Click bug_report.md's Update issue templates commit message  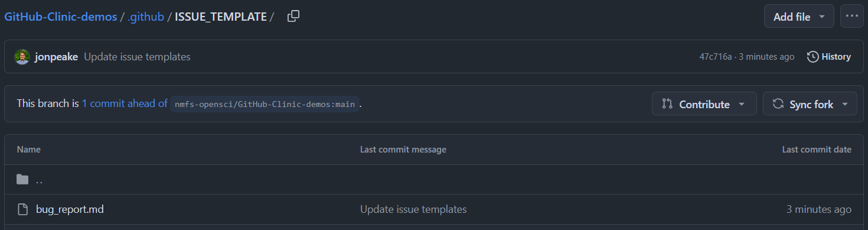pos(413,209)
